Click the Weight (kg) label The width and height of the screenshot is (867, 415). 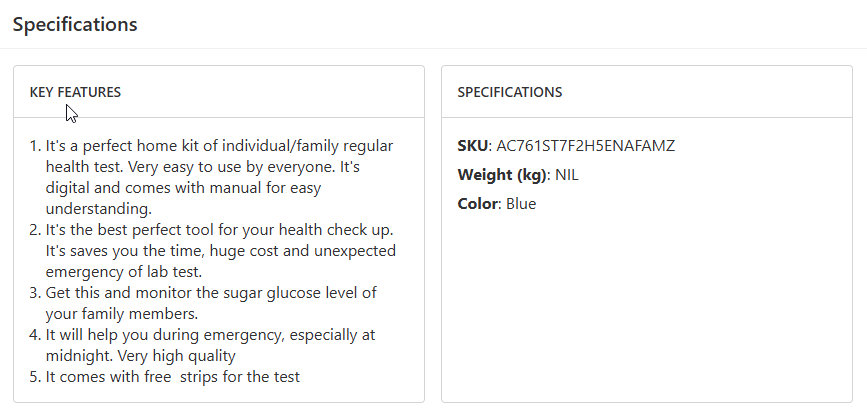502,175
